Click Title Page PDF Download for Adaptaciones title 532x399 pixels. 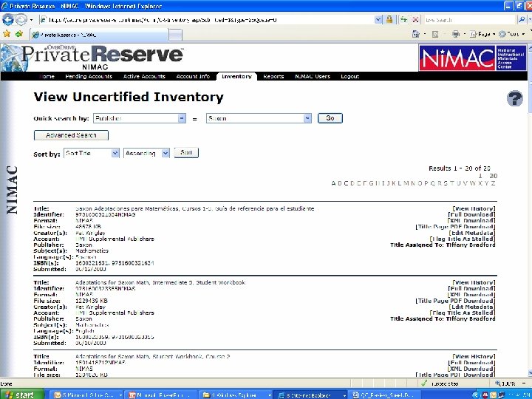pos(455,227)
